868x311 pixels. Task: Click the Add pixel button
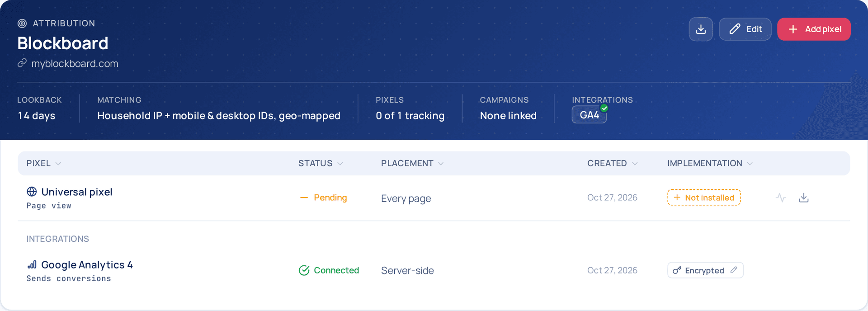tap(814, 29)
